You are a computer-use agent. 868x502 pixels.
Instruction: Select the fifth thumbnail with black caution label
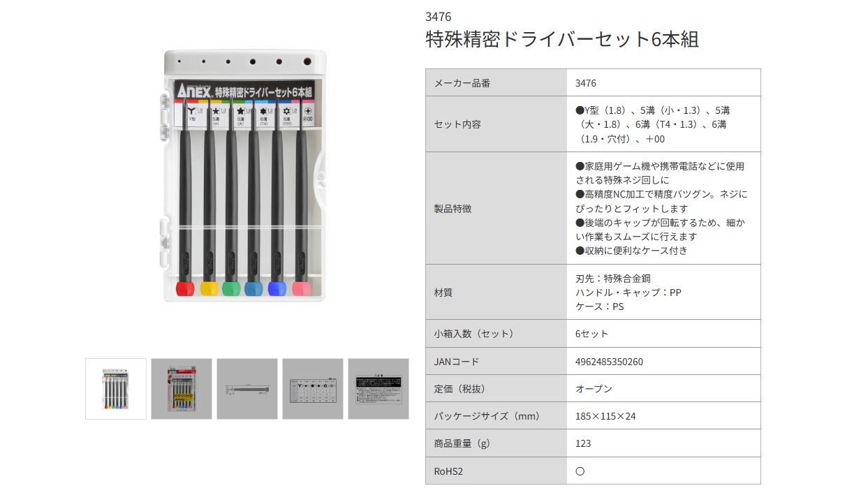[378, 389]
